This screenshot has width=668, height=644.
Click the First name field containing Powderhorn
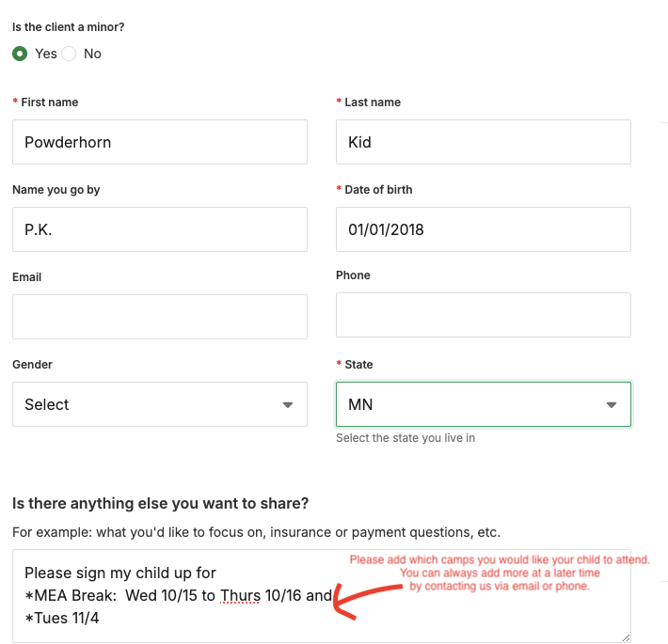[x=160, y=142]
